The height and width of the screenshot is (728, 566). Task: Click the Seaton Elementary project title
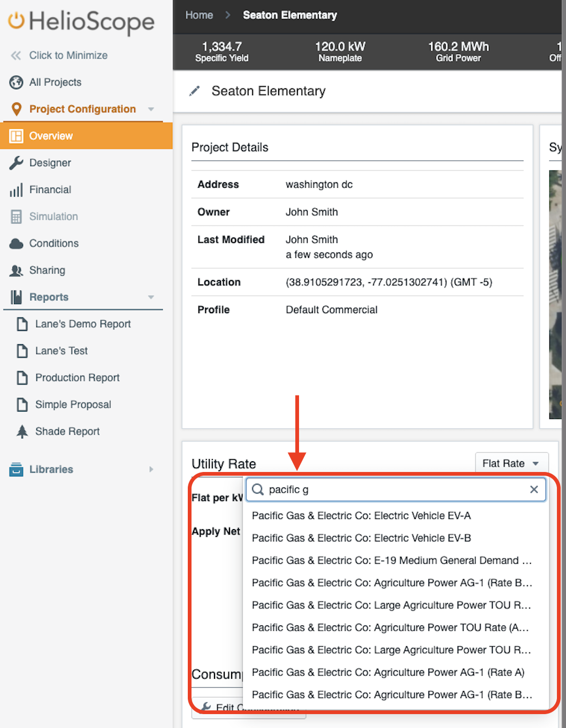(x=269, y=91)
